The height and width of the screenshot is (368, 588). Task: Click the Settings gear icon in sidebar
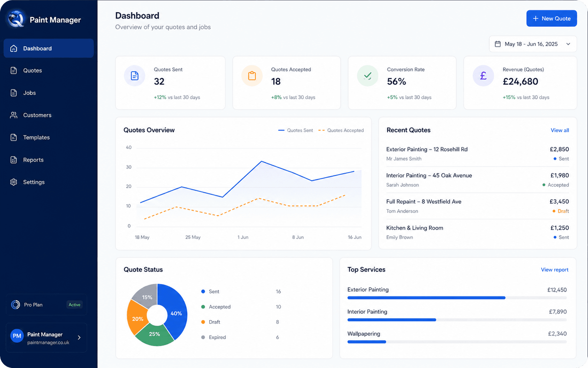tap(14, 182)
